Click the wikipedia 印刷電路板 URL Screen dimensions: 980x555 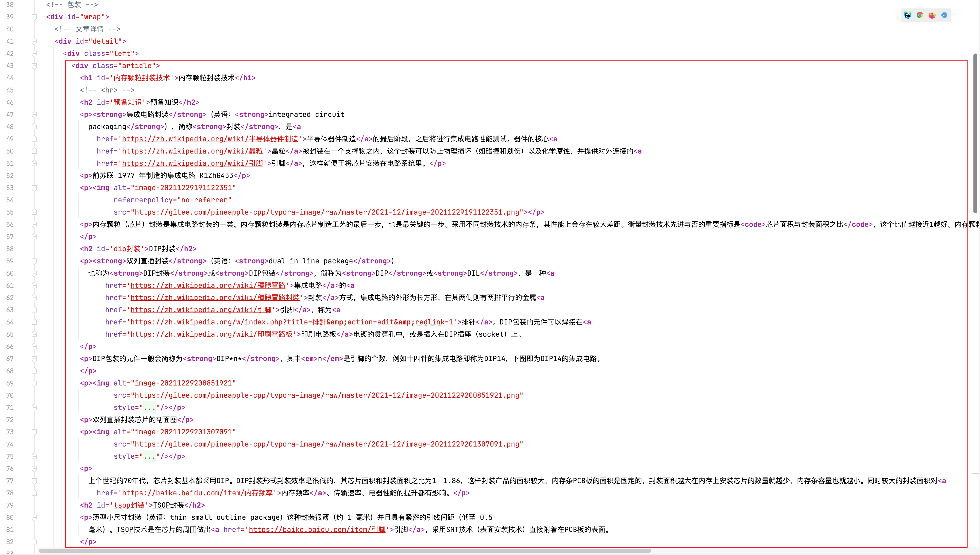(x=211, y=334)
